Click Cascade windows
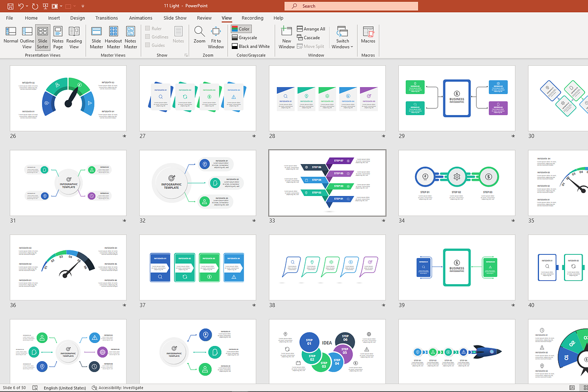588x392 pixels. [x=308, y=38]
